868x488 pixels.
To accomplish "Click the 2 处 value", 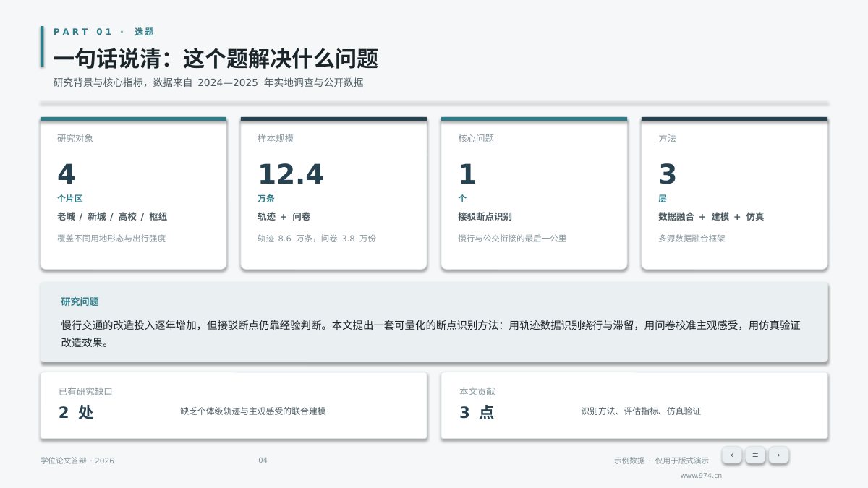I will click(76, 412).
